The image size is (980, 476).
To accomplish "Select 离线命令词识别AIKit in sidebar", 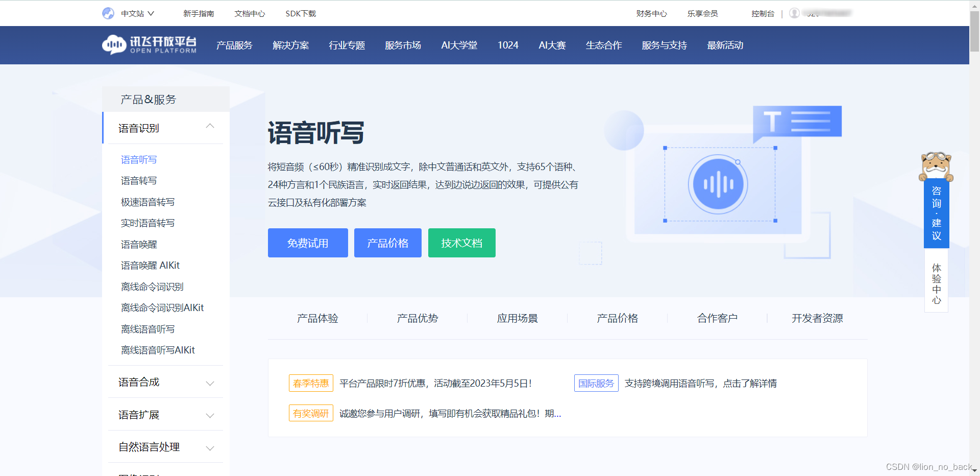I will point(162,308).
